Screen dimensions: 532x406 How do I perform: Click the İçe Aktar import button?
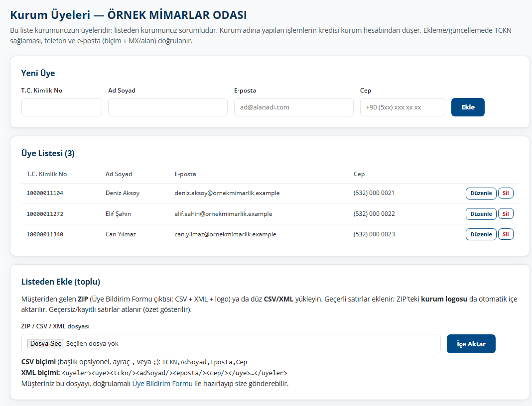[x=471, y=344]
